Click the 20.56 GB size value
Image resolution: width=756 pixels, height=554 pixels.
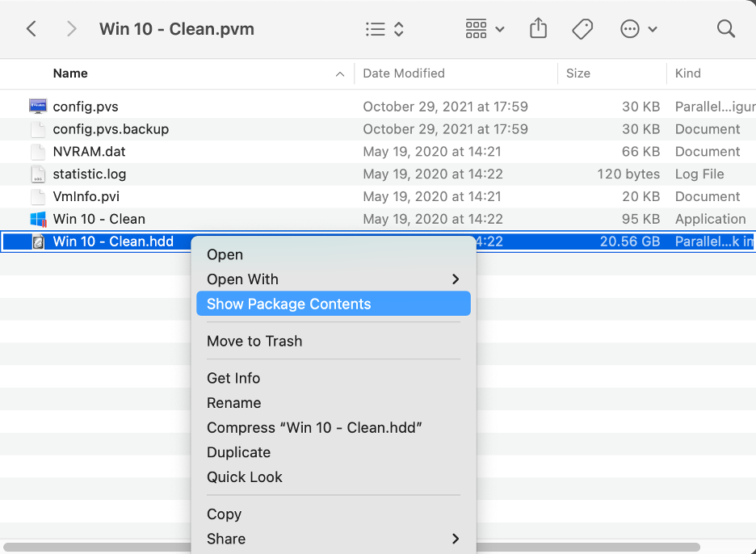tap(630, 241)
